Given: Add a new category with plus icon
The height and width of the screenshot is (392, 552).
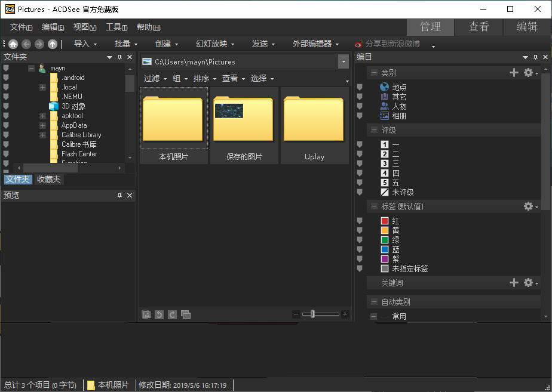Looking at the screenshot, I should pos(514,72).
